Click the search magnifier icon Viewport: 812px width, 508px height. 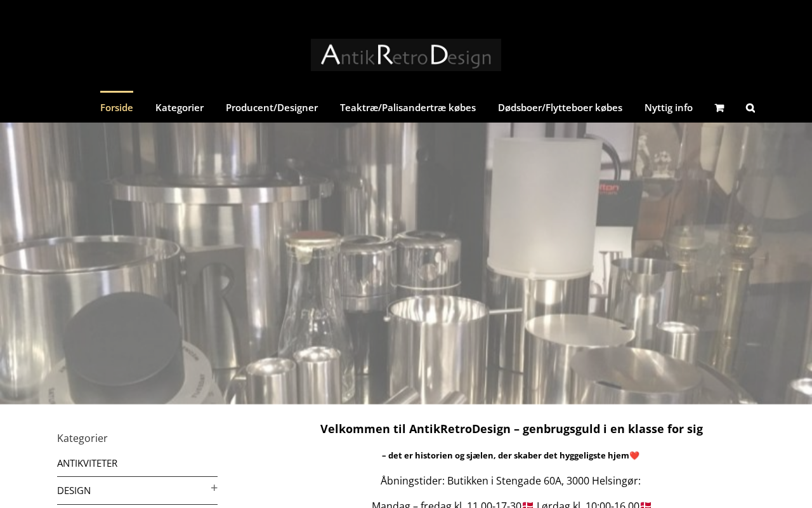[x=750, y=107]
